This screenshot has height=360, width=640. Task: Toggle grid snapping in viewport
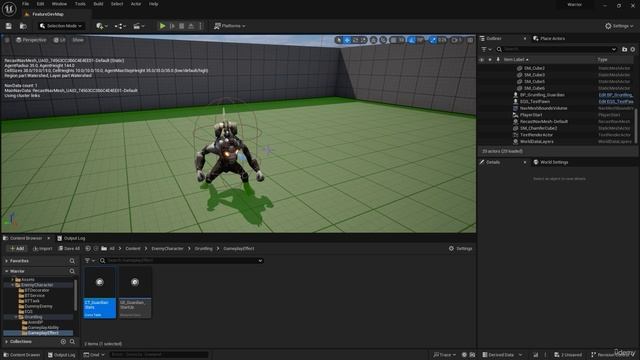click(393, 40)
